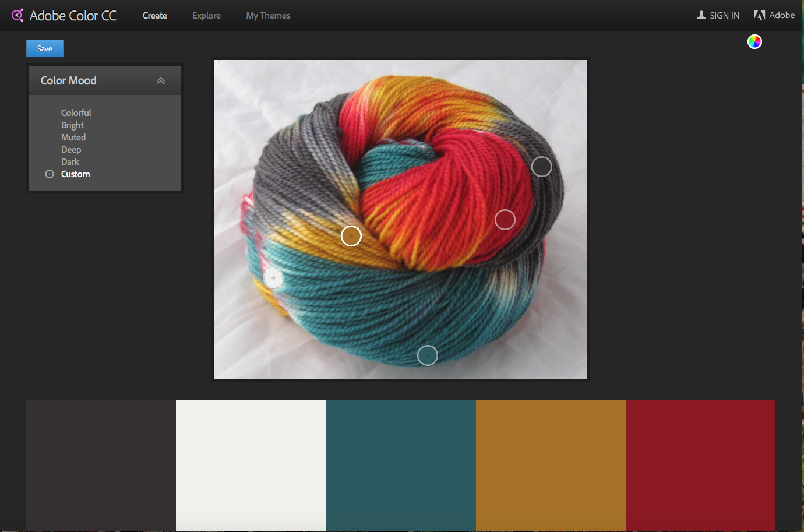
Task: Select the Dark color mood
Action: [70, 161]
